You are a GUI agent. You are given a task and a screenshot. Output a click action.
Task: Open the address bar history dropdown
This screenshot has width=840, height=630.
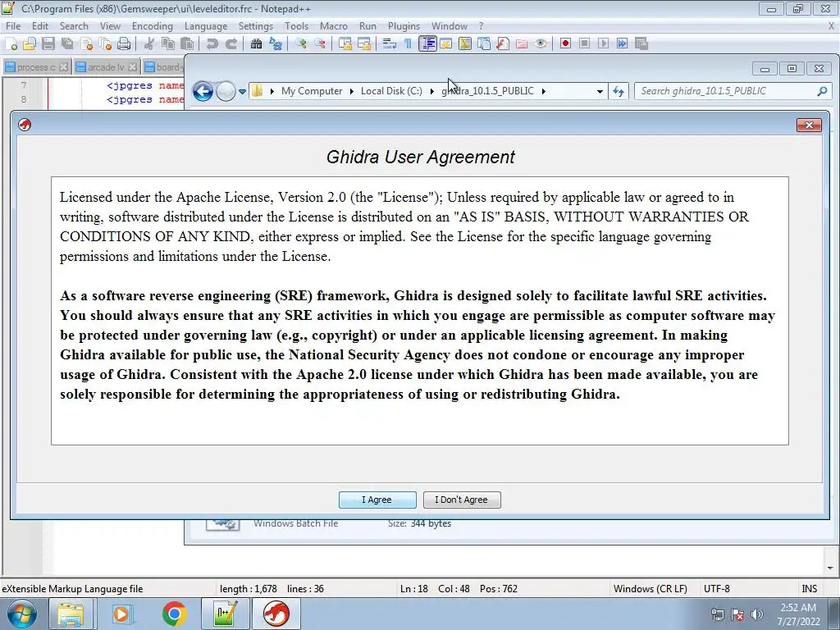tap(600, 92)
